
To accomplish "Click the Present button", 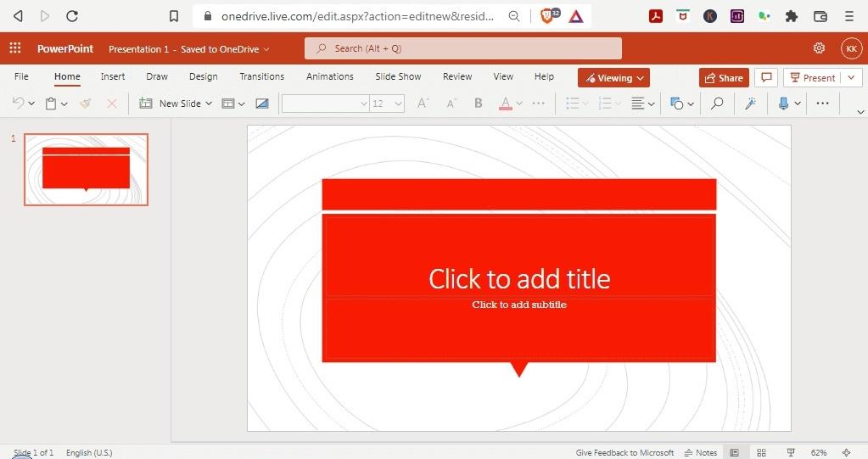I will 812,77.
